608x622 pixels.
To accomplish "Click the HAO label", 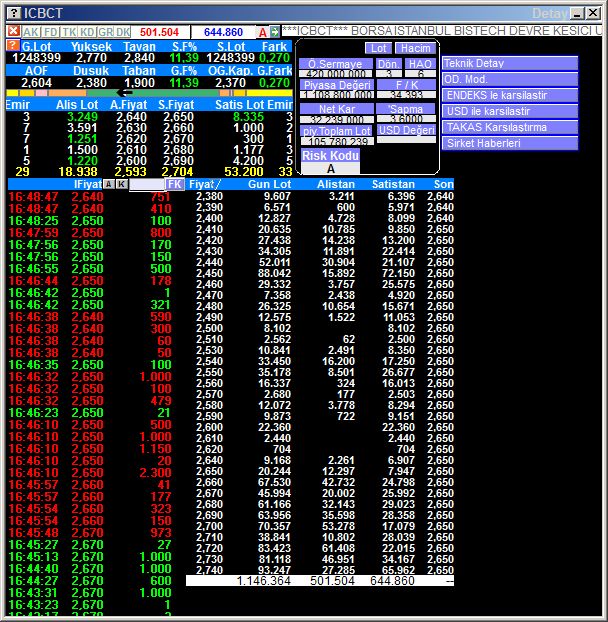I will click(420, 64).
